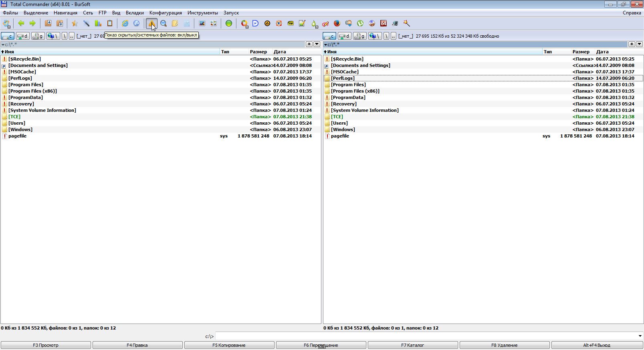Screen dimensions: 644x350
Task: Click the green Back arrow icon
Action: 21,23
